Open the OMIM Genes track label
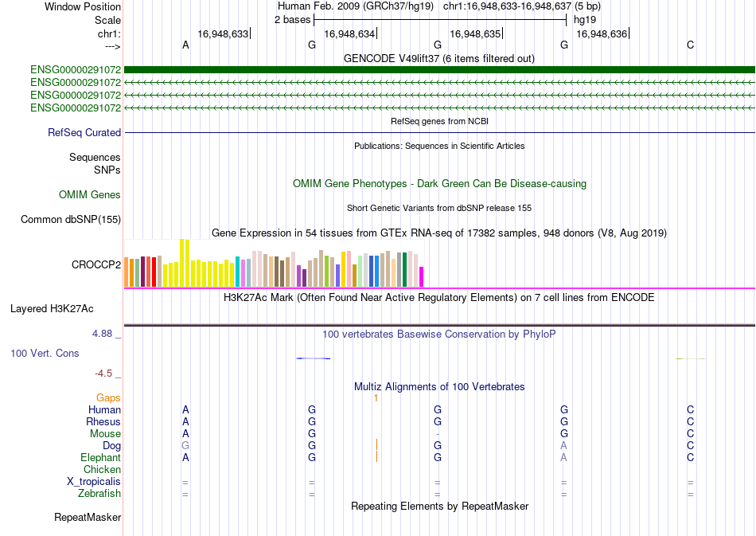 [x=90, y=194]
